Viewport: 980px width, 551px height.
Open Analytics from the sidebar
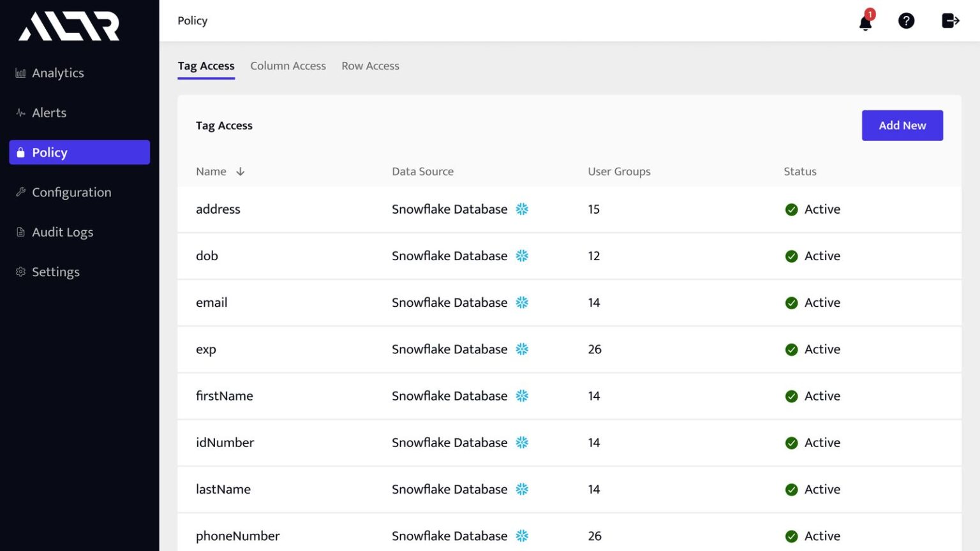(57, 73)
